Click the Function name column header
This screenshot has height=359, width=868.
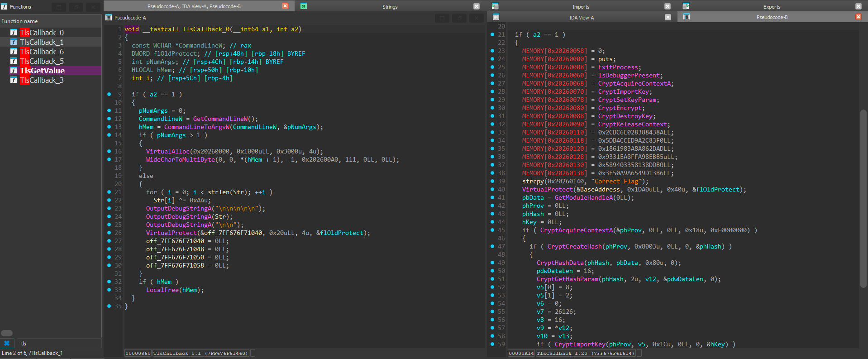pyautogui.click(x=51, y=21)
